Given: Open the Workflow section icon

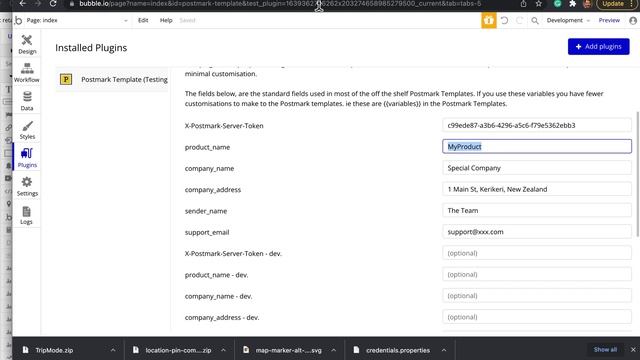Looking at the screenshot, I should [27, 69].
